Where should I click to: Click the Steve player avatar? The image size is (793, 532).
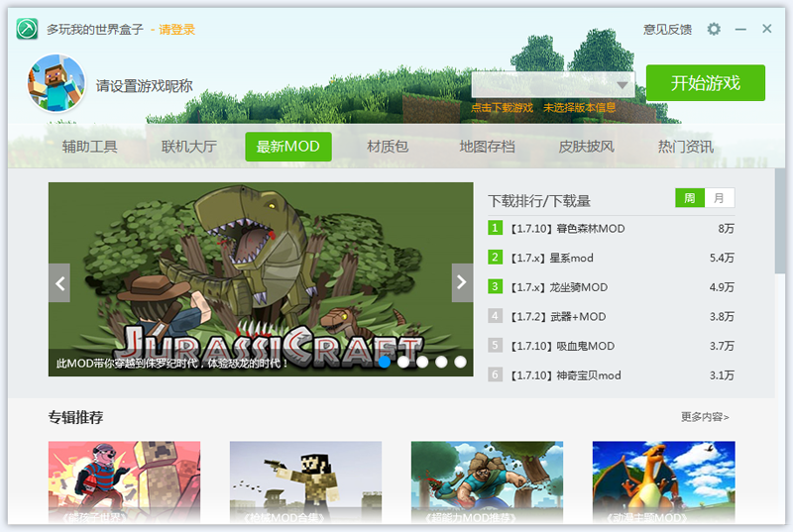coord(57,83)
